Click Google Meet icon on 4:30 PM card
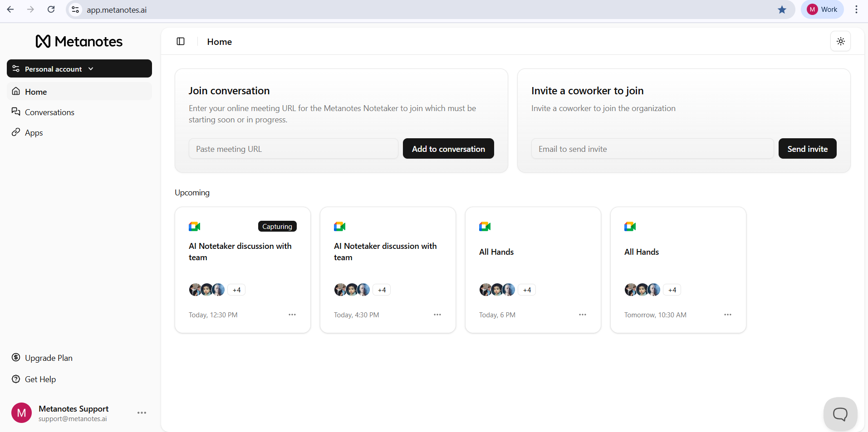 pos(340,226)
